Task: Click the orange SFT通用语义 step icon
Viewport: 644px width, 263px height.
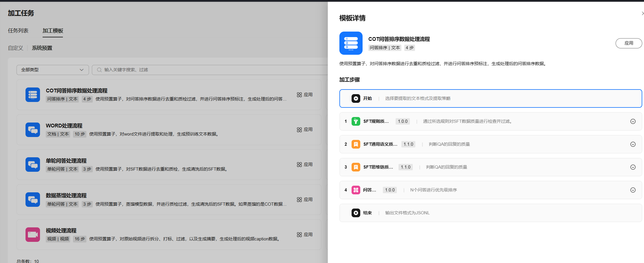Action: [x=356, y=144]
